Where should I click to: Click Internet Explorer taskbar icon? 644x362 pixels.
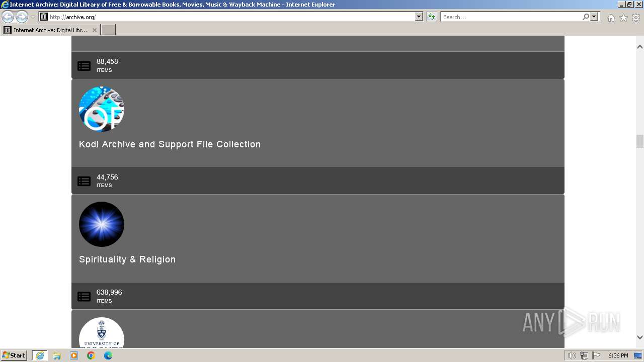point(40,355)
